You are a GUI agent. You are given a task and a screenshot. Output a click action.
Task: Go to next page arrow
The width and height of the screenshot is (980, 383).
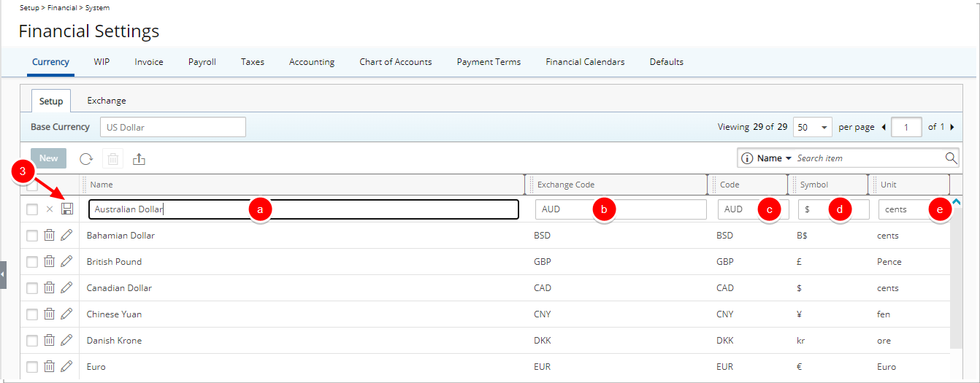(952, 127)
